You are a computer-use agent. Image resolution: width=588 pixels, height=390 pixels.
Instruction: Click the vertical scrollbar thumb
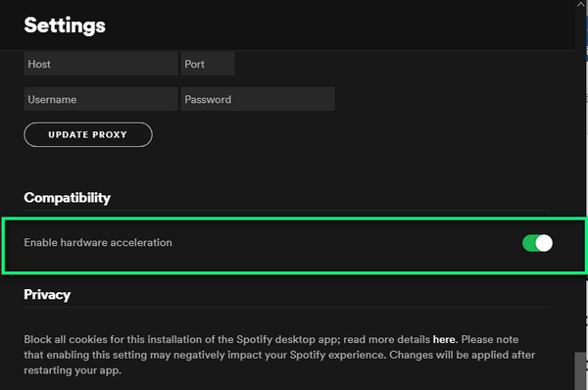580,370
